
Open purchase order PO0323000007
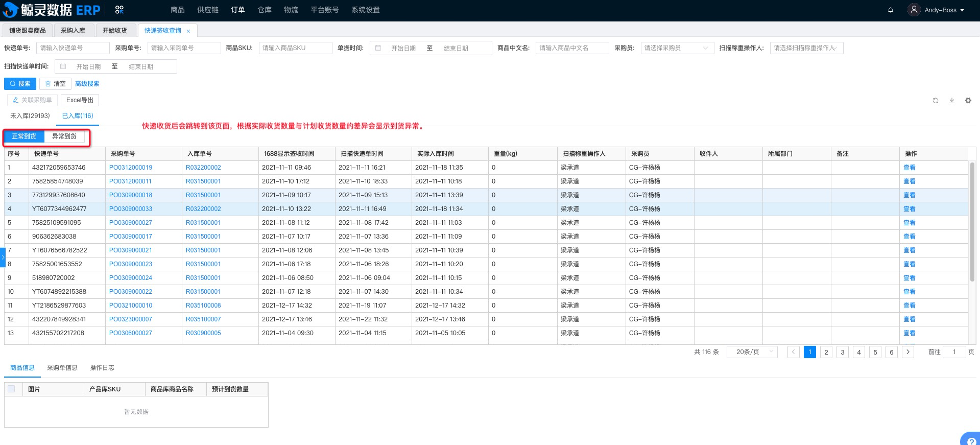(x=130, y=319)
